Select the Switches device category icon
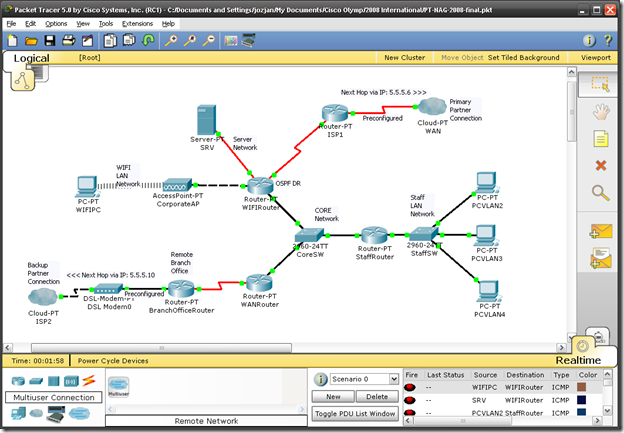Screen dimensions: 624x433 36,381
